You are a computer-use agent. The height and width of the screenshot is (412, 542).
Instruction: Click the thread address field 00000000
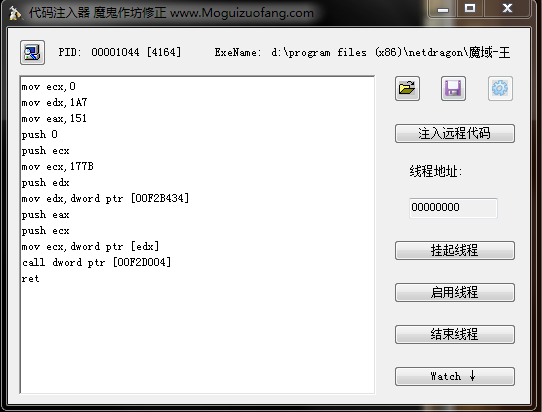(x=453, y=208)
